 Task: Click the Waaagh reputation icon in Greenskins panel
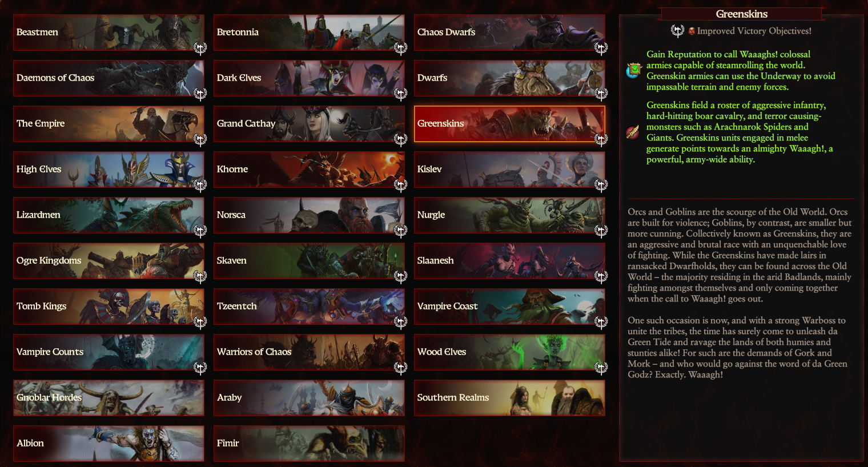pyautogui.click(x=633, y=71)
